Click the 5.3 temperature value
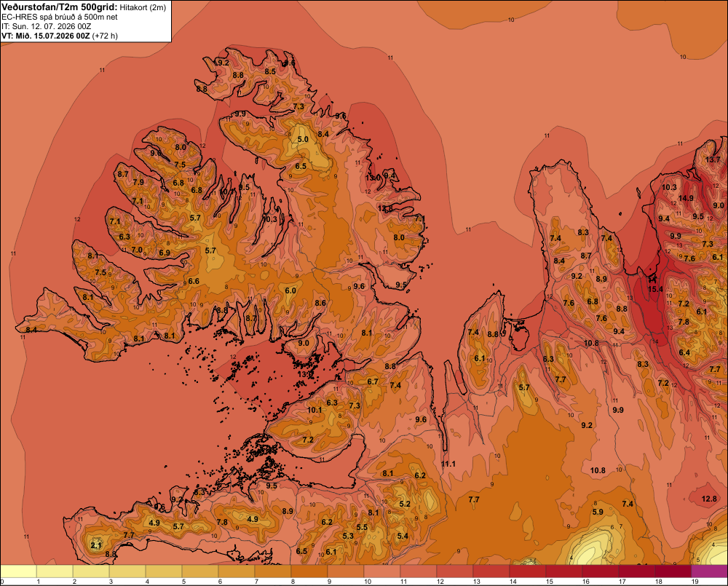Screen dimensions: 728x586 point(348,535)
